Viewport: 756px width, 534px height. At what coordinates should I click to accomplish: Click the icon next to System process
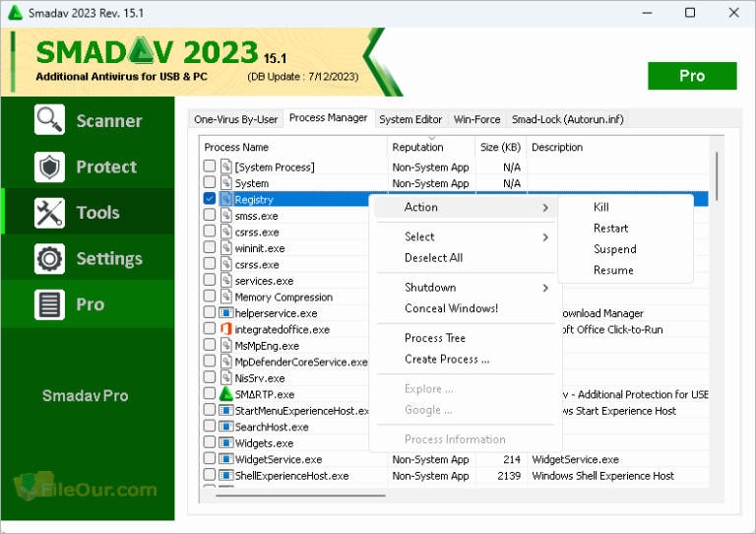[226, 183]
